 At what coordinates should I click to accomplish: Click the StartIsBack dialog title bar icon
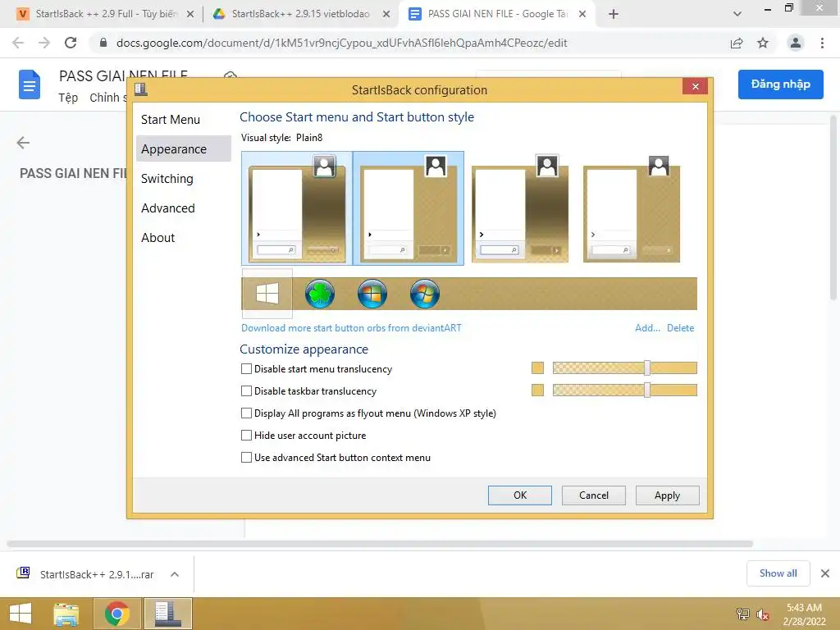(141, 89)
